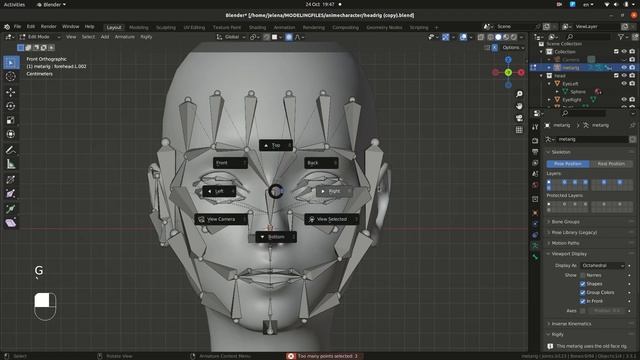The width and height of the screenshot is (640, 360).
Task: Activate the Scale tool
Action: pyautogui.click(x=11, y=120)
